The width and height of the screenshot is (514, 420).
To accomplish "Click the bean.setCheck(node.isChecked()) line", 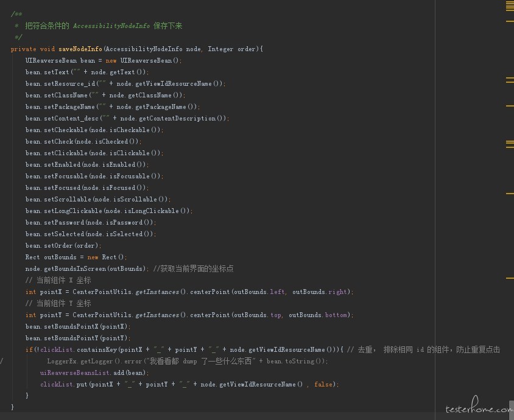I will coord(83,142).
